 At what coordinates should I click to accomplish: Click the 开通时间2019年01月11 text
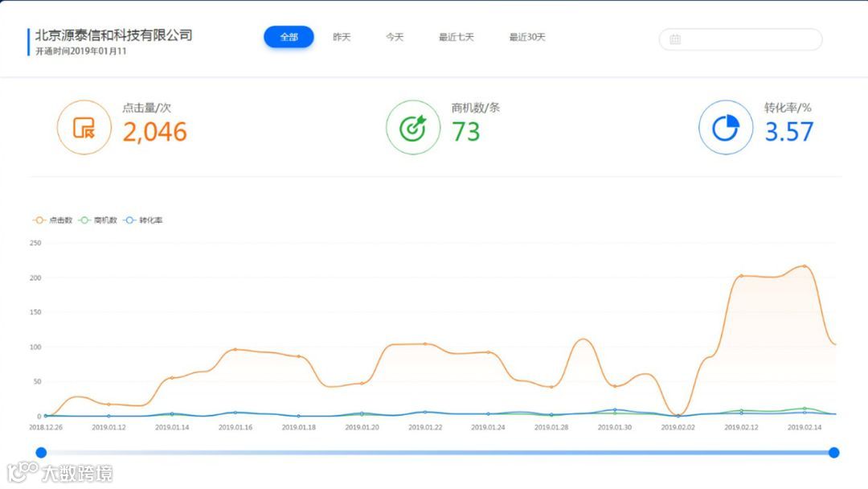coord(81,51)
